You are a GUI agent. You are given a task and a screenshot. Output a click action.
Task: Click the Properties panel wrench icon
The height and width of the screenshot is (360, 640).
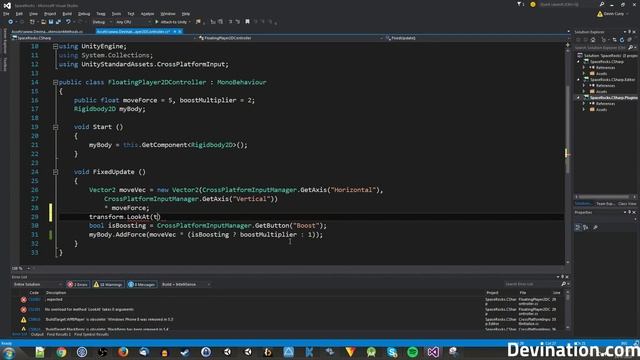[x=595, y=227]
